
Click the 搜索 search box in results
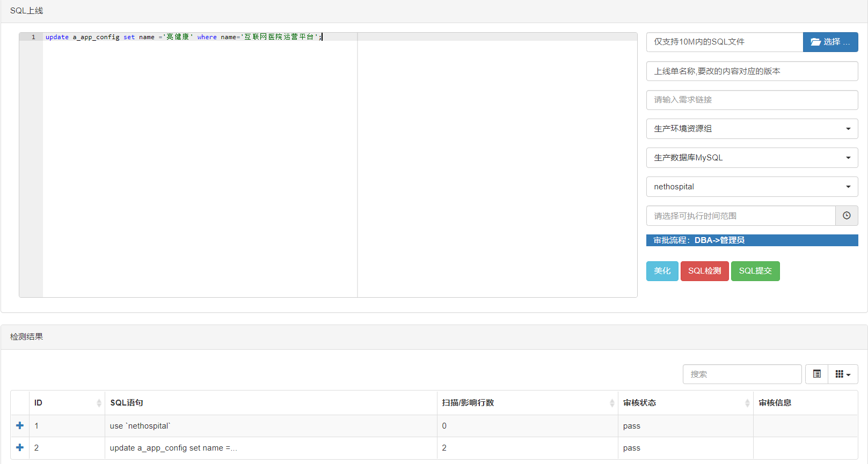[x=742, y=374]
